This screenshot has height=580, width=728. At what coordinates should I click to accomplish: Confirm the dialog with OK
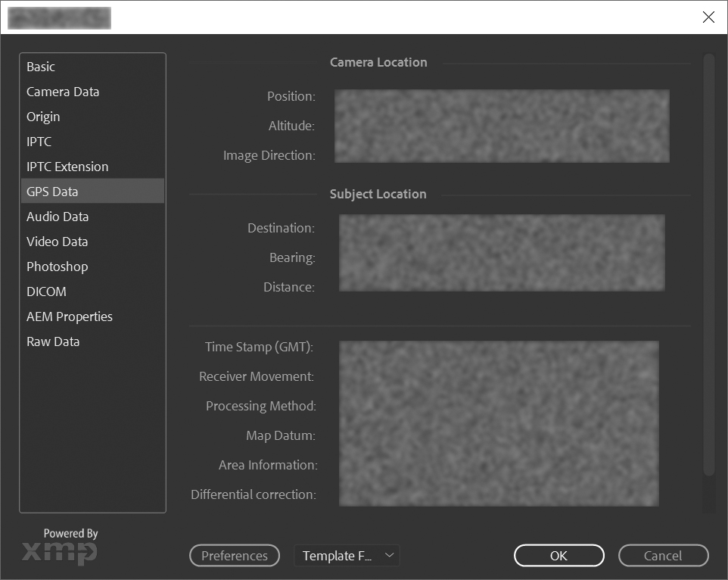pos(558,556)
